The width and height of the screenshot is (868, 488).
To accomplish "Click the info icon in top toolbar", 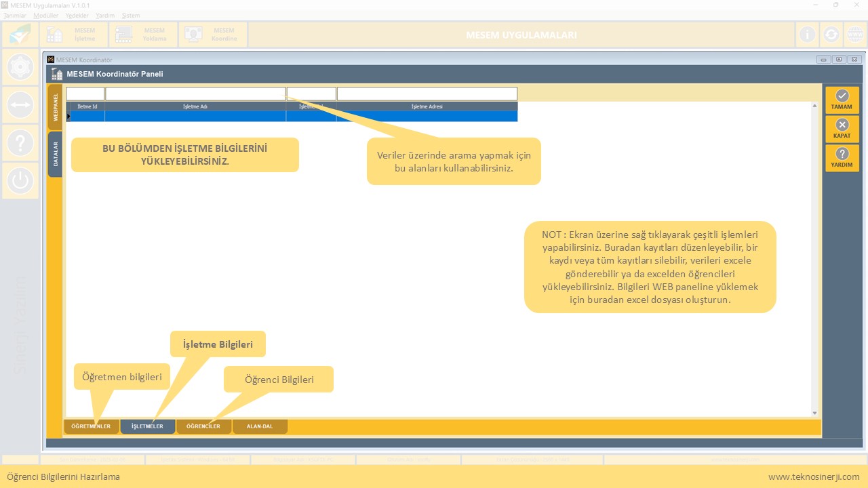I will [x=807, y=35].
